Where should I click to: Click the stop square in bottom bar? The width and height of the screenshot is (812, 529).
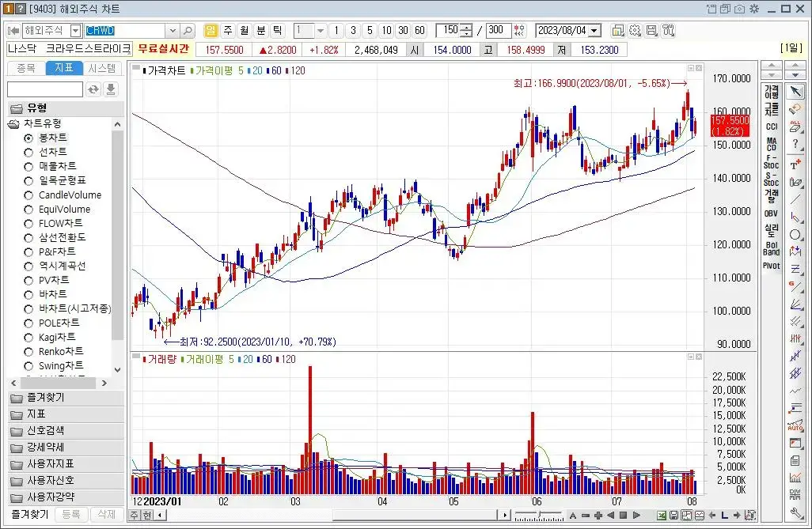[624, 515]
